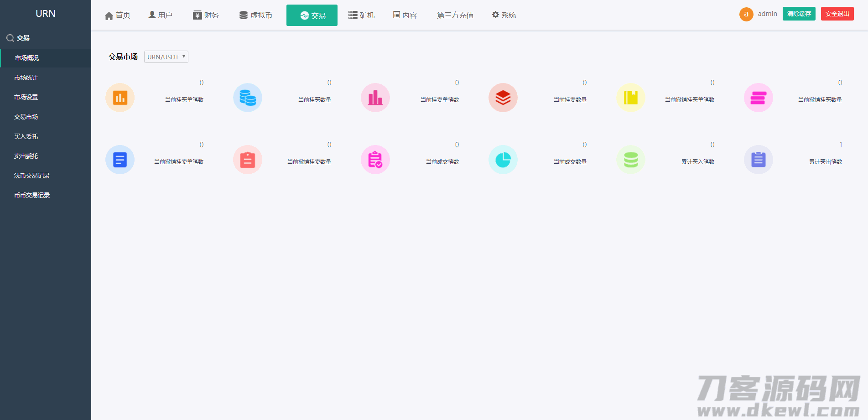Click the blue coins icon for 当前挂买数量
Screen dimensions: 868x420
coord(248,98)
